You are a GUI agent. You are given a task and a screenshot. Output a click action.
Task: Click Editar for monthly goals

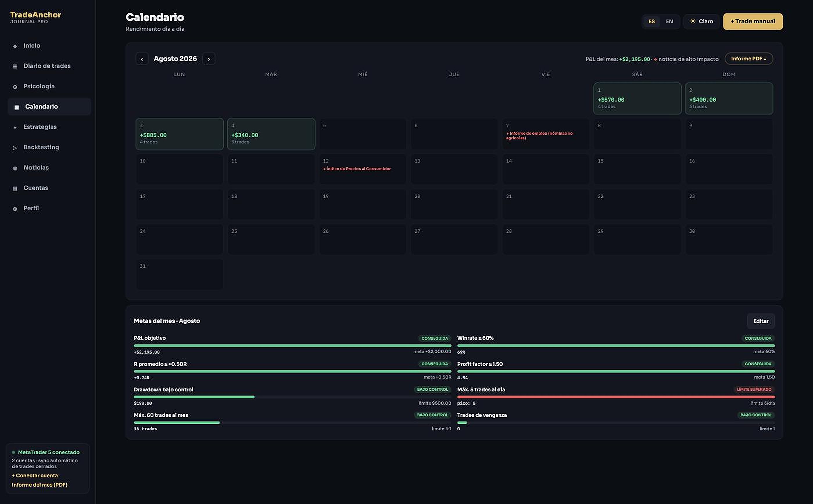pyautogui.click(x=761, y=321)
